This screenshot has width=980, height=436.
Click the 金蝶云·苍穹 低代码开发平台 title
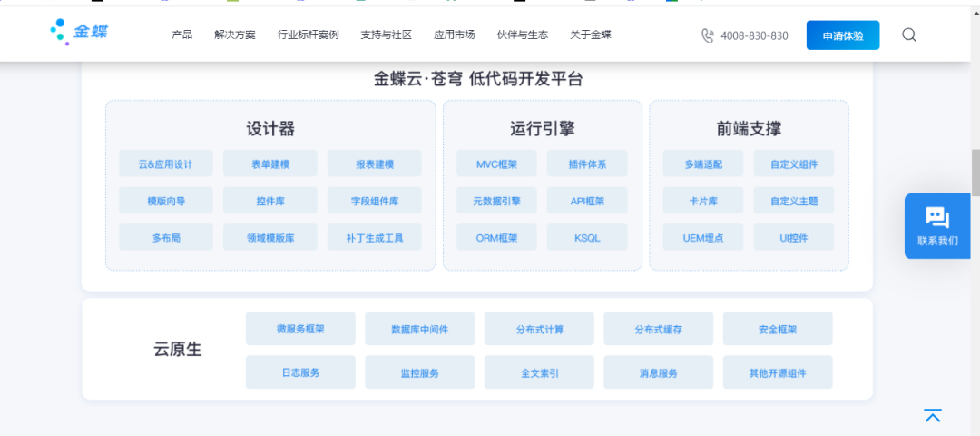[477, 79]
